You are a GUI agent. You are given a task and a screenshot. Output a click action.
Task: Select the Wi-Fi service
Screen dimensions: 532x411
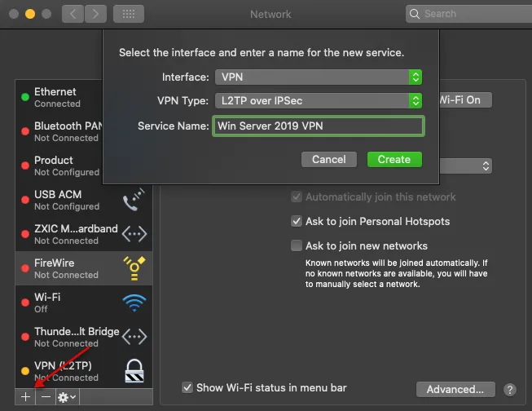click(84, 303)
